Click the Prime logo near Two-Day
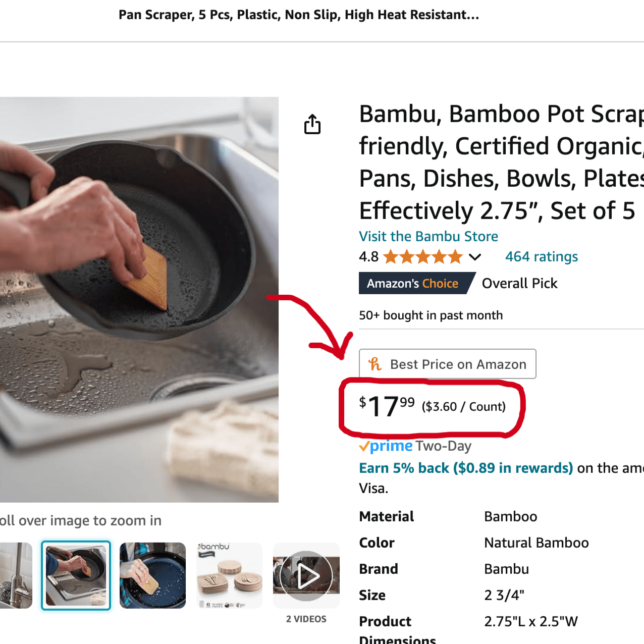 tap(386, 446)
